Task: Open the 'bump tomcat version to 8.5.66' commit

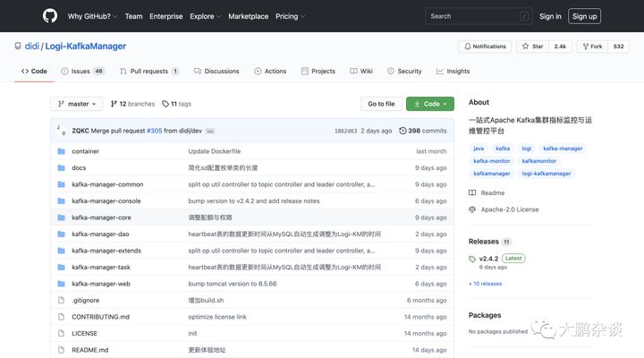Action: 233,284
